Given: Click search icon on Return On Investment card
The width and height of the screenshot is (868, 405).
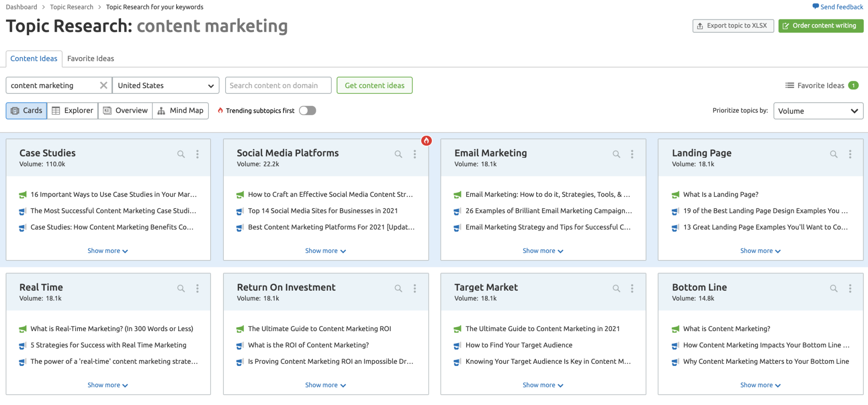Looking at the screenshot, I should point(398,288).
